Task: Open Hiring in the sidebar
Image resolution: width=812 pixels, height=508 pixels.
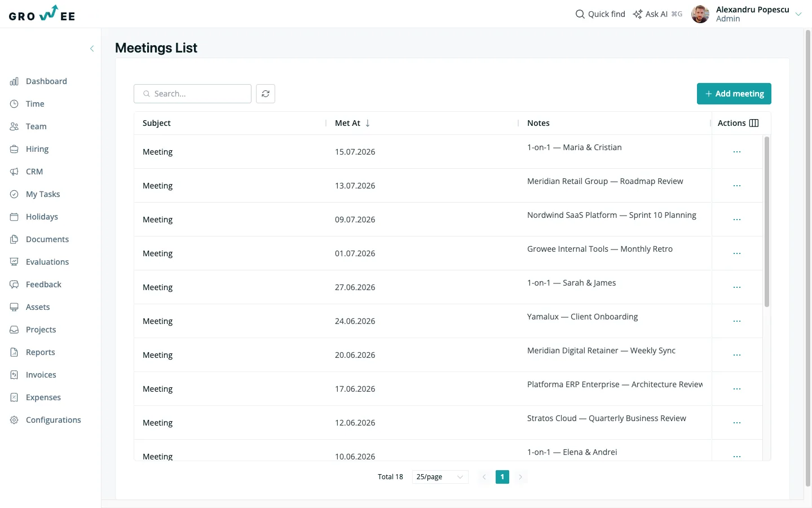Action: 37,149
